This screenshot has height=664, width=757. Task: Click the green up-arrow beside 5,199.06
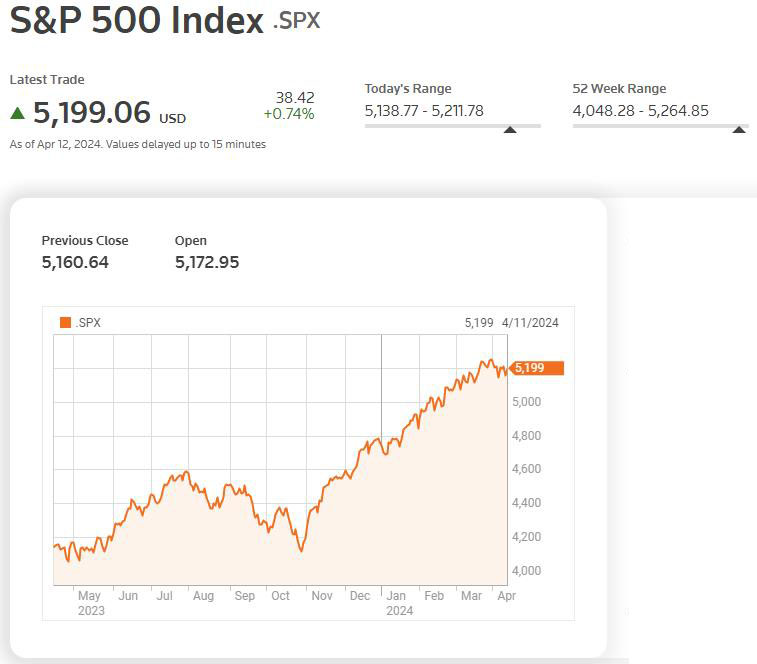pos(18,111)
